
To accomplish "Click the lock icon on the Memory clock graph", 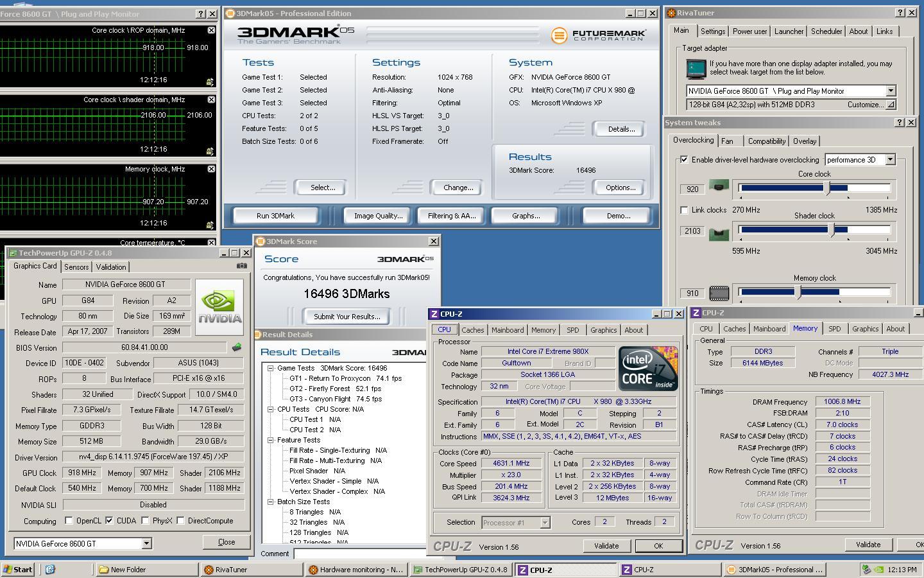I will point(210,225).
